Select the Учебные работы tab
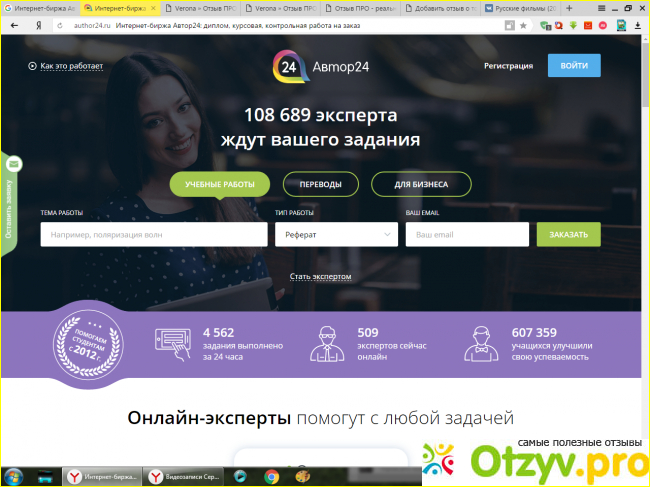The image size is (650, 487). [x=219, y=184]
